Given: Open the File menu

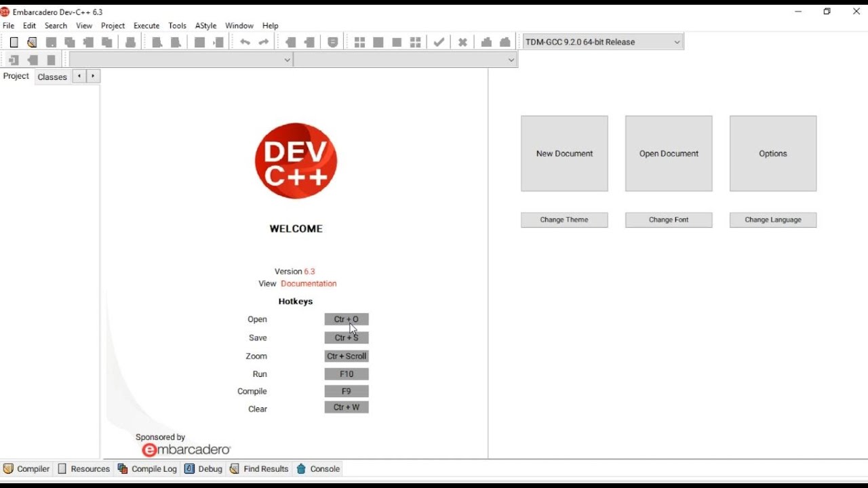Looking at the screenshot, I should point(9,26).
